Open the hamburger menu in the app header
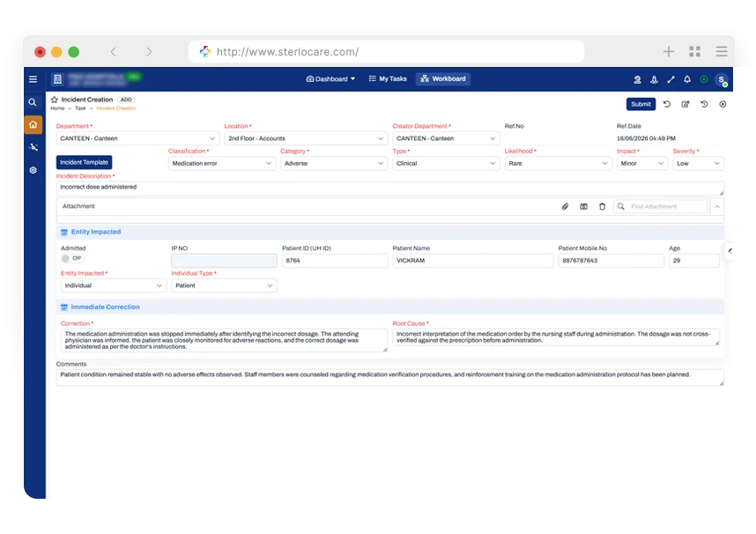Viewport: 756px width, 534px height. point(33,79)
